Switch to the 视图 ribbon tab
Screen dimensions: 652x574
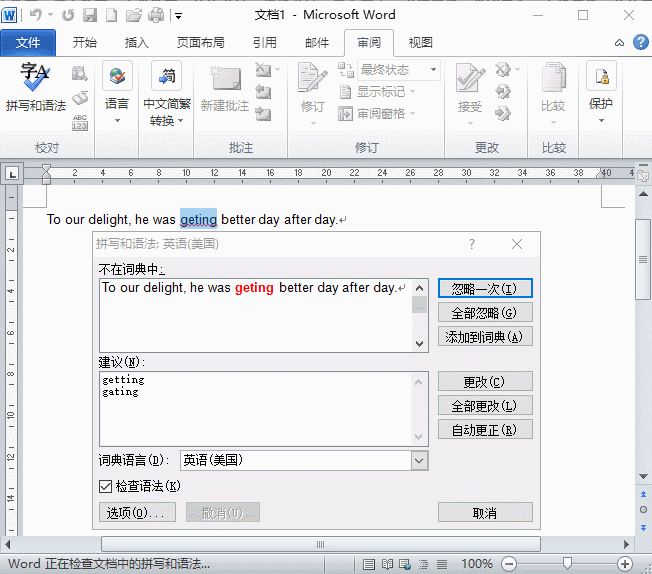pos(421,42)
